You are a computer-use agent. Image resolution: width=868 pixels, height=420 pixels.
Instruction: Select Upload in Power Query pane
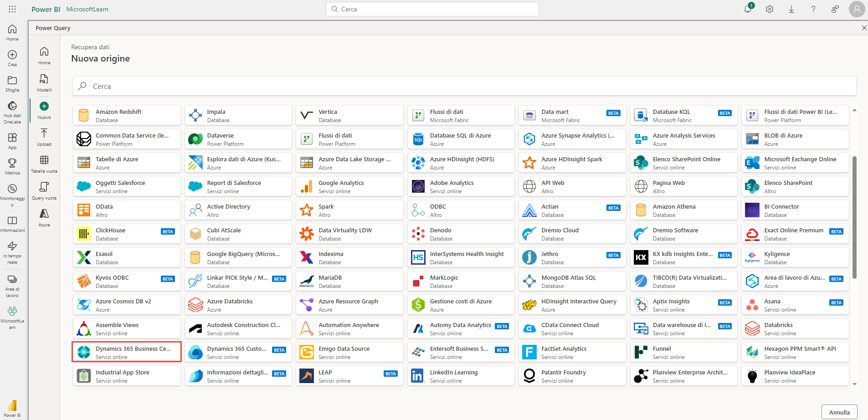point(44,137)
